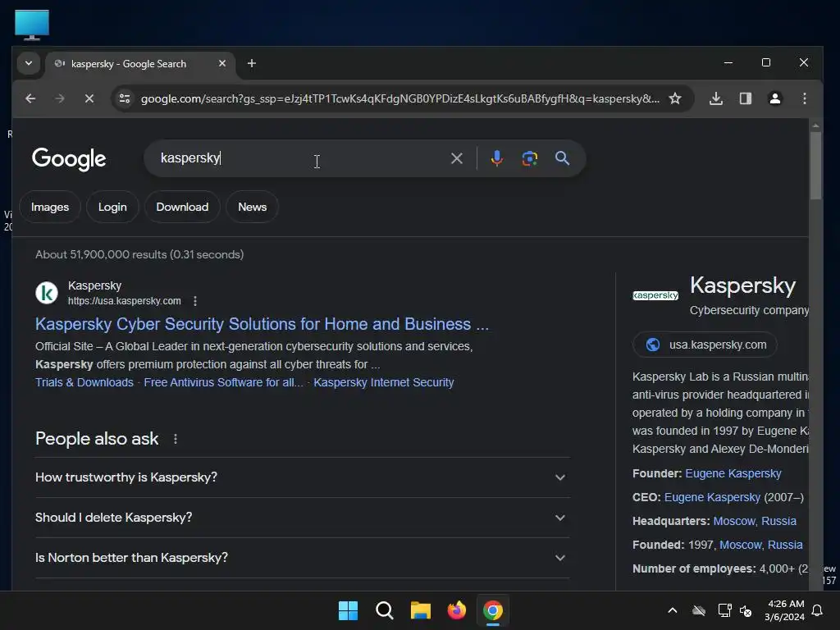The width and height of the screenshot is (840, 630).
Task: Go back to the previous page
Action: [x=30, y=98]
